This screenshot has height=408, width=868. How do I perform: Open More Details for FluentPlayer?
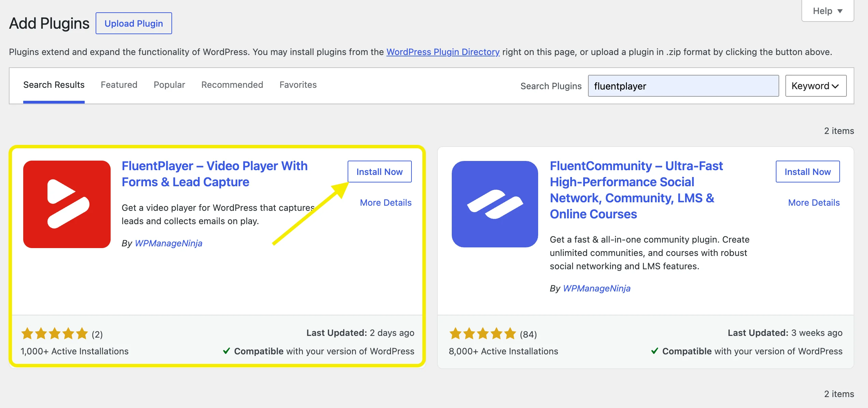(x=386, y=203)
